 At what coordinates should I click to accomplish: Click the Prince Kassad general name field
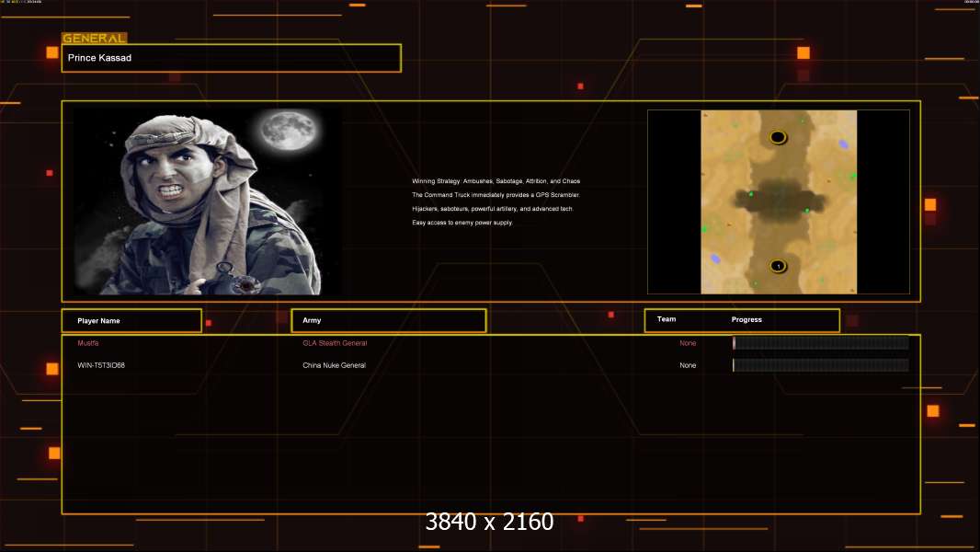232,58
